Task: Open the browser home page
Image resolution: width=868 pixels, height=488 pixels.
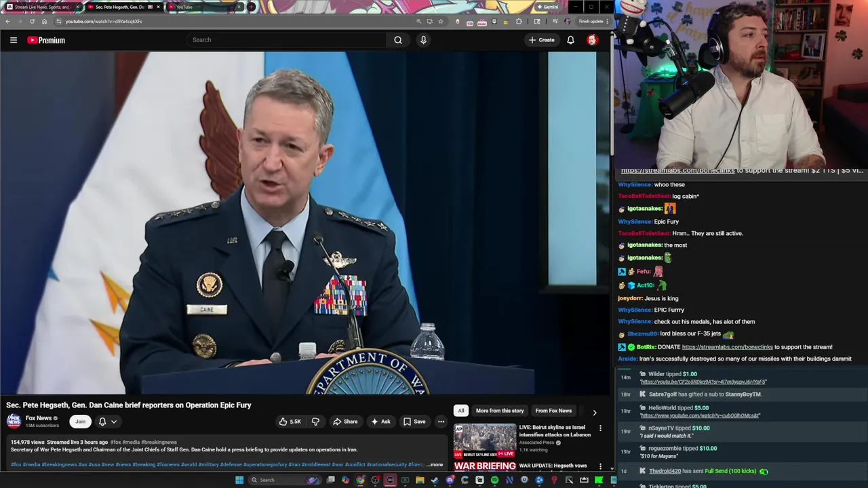Action: 44,21
